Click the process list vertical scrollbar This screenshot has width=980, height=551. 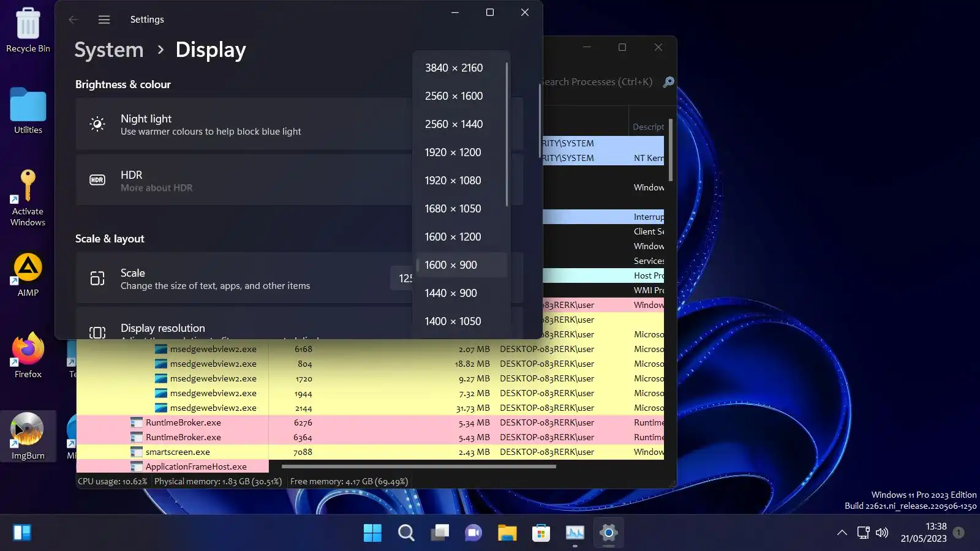[671, 150]
